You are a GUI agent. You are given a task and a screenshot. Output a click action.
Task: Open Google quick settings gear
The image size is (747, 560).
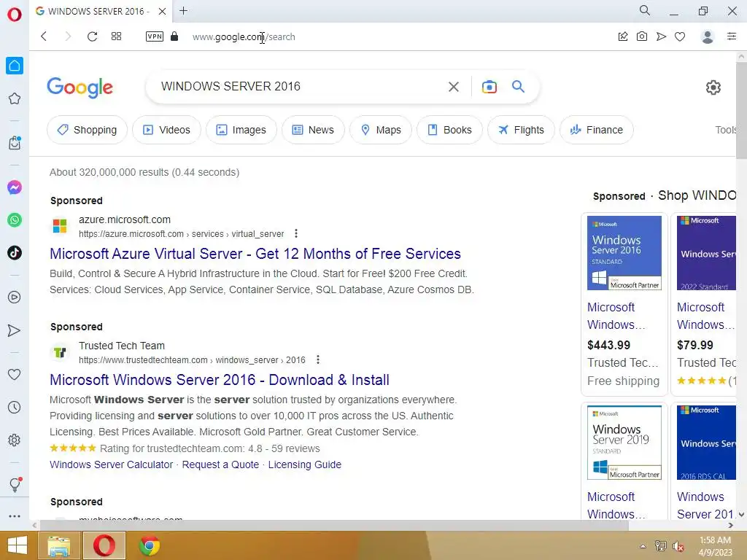point(713,87)
